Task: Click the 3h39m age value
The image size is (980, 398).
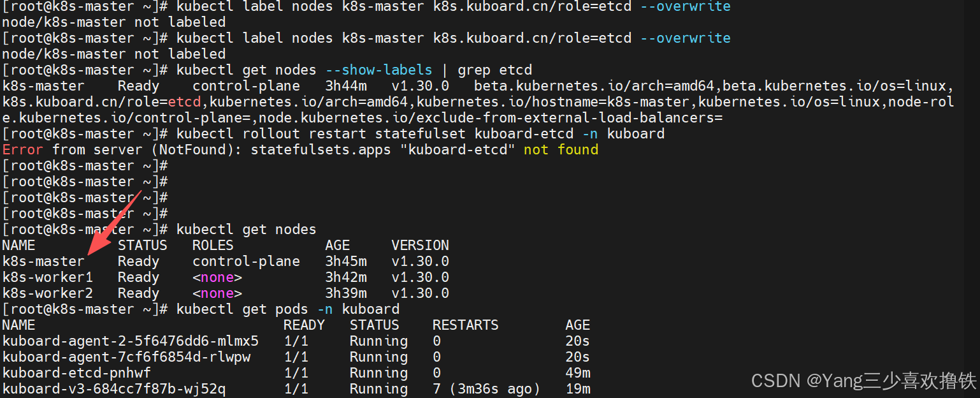Action: coord(346,293)
